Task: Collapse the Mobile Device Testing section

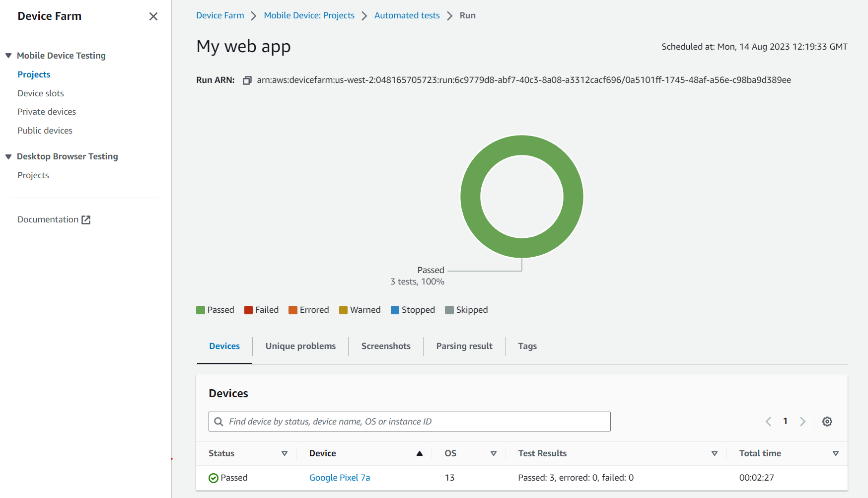Action: (x=8, y=56)
